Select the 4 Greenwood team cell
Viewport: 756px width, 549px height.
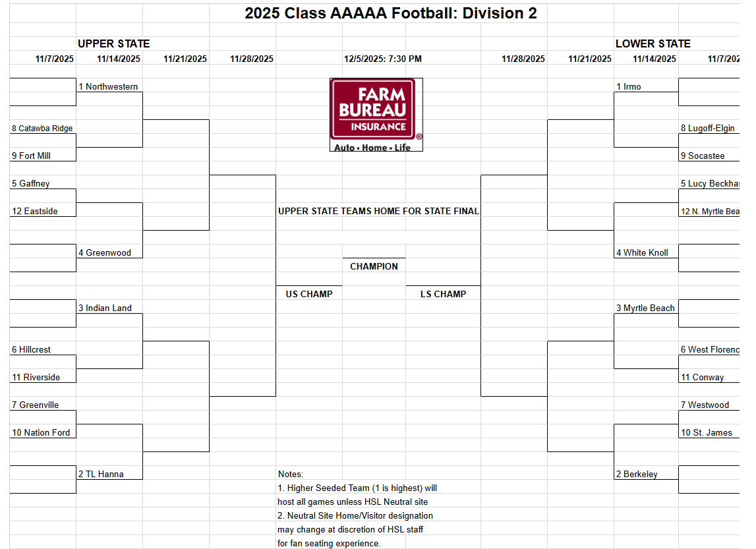(109, 252)
